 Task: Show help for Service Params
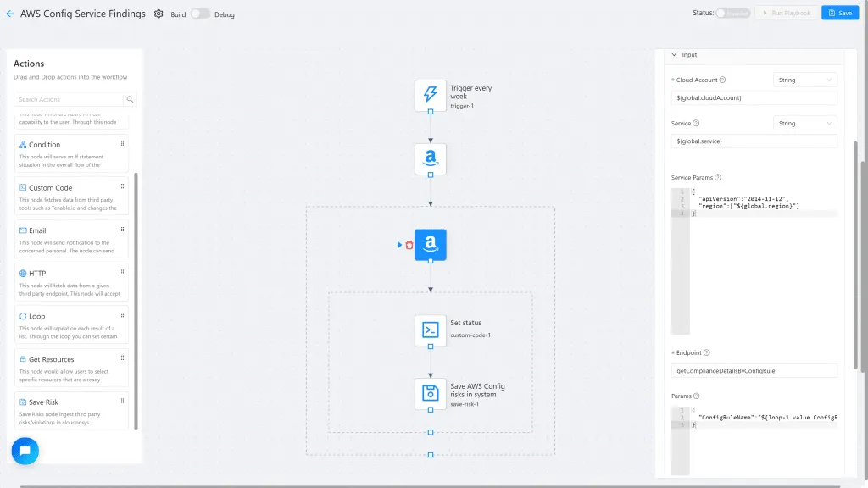coord(718,178)
